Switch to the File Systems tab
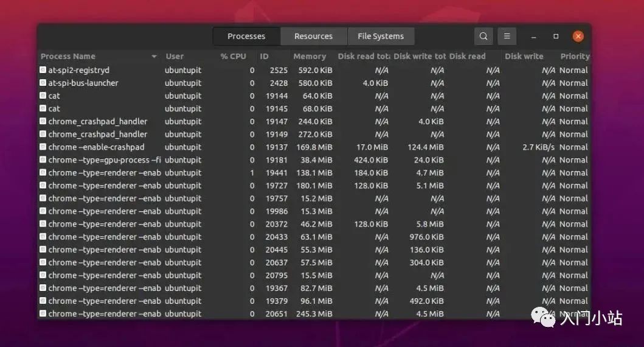The height and width of the screenshot is (347, 644). click(381, 36)
